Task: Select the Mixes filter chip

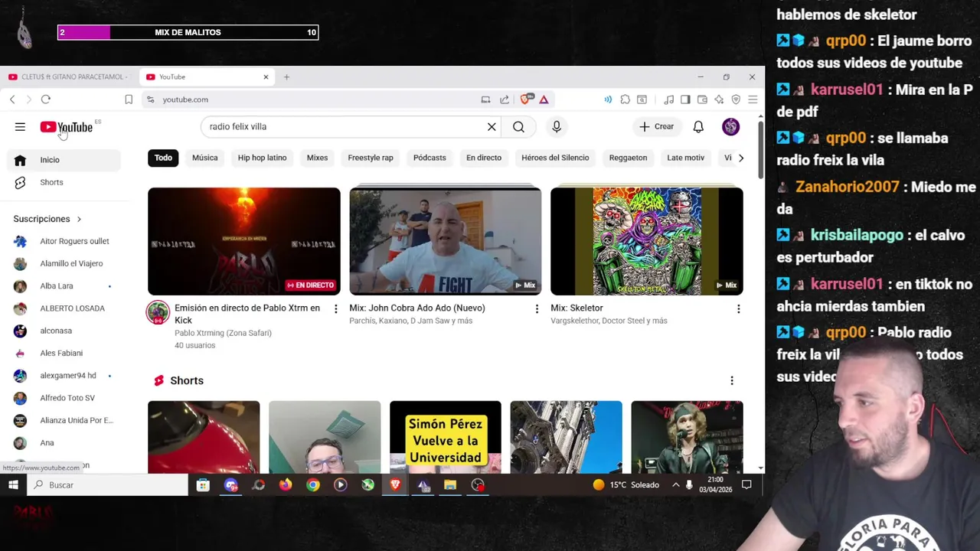Action: 317,158
